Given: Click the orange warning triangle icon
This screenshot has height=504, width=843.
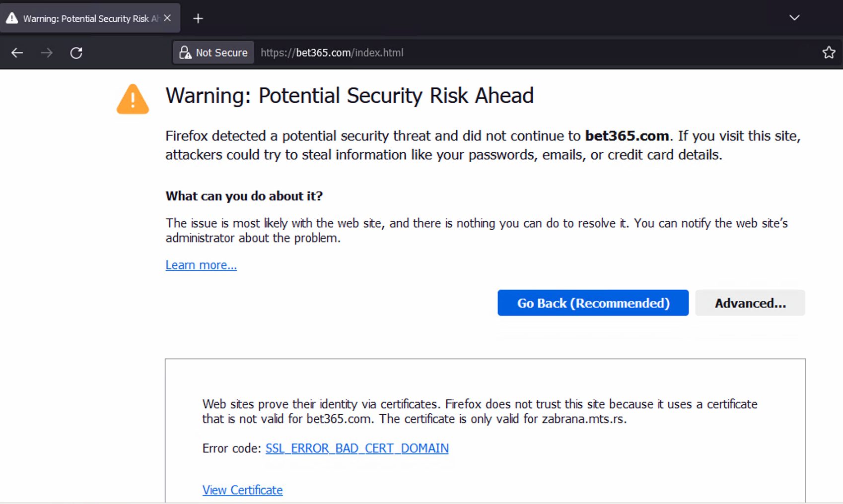Looking at the screenshot, I should pos(133,99).
